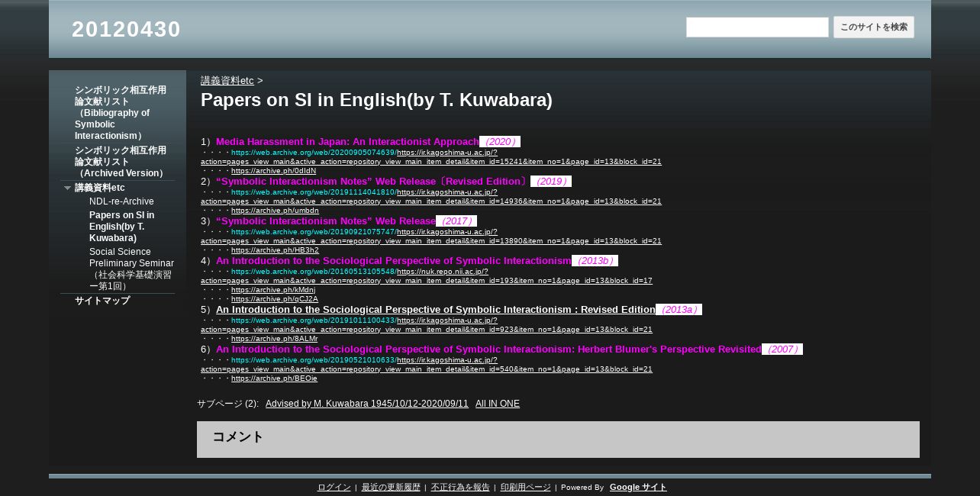Open 2013b Introduction to Sociological Perspective link
This screenshot has height=496, width=980.
(394, 261)
